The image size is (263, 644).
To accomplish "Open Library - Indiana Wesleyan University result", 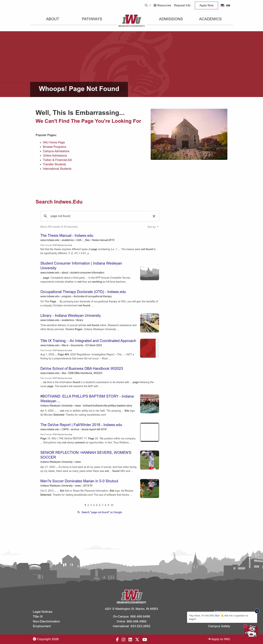I will coord(70,316).
